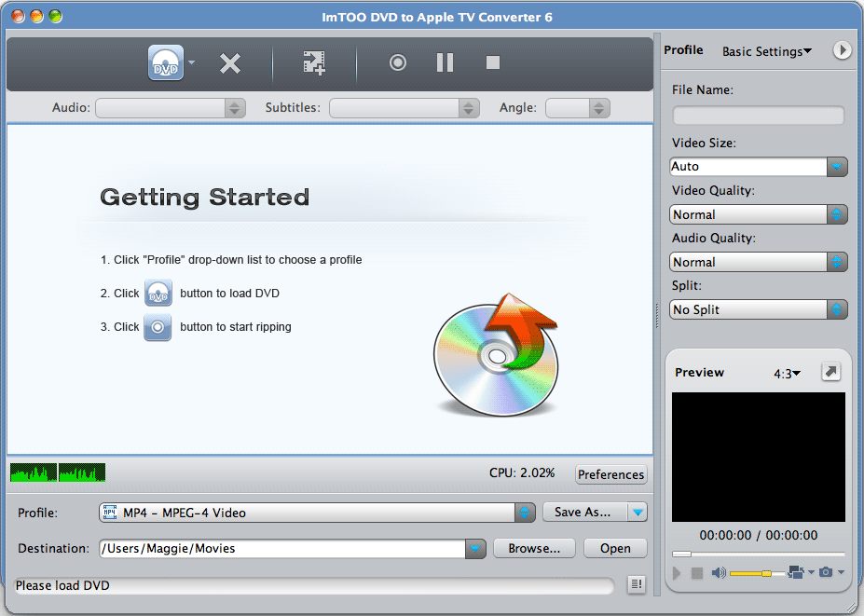Click the Preferences button
864x616 pixels.
(x=610, y=474)
